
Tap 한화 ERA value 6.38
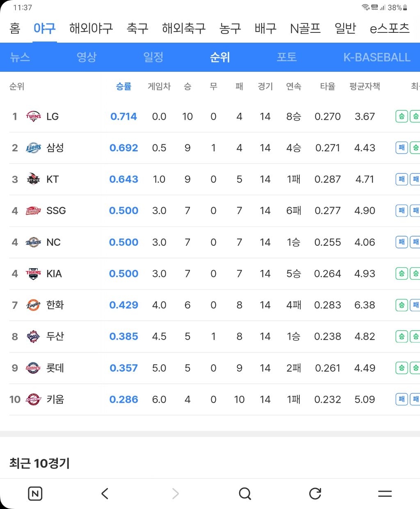pos(365,305)
